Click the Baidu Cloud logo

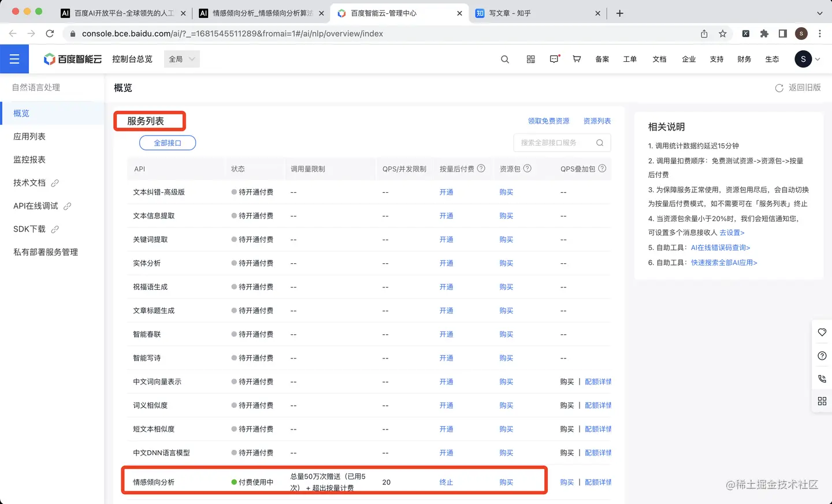click(x=72, y=59)
